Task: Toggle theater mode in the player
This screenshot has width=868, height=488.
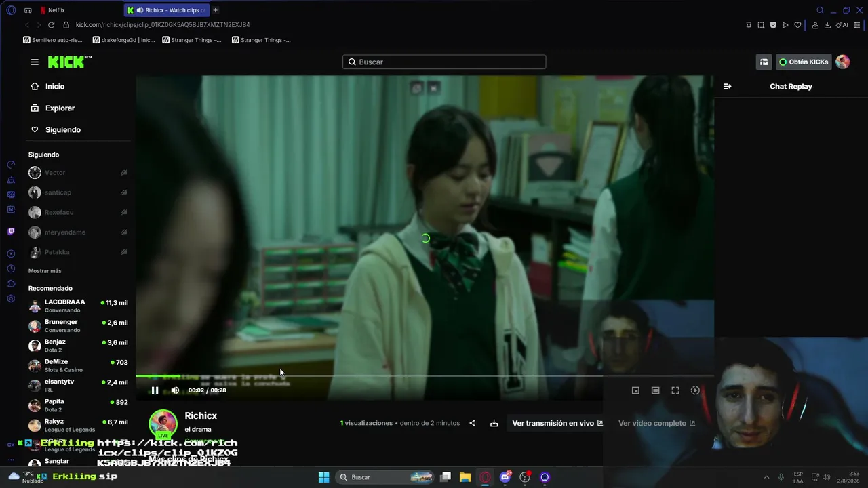Action: click(655, 390)
